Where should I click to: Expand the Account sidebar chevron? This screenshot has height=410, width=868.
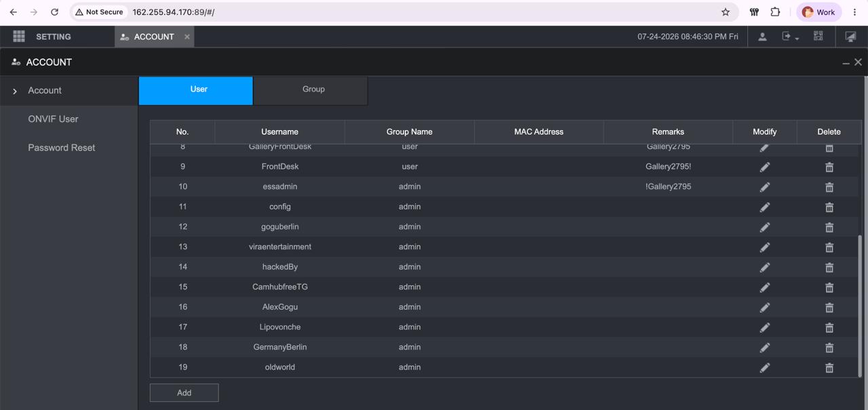coord(15,91)
